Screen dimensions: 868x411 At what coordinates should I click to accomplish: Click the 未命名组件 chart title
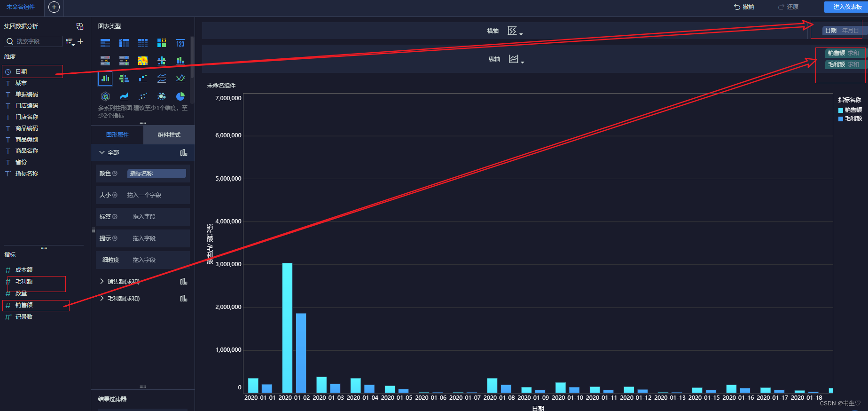click(x=221, y=86)
